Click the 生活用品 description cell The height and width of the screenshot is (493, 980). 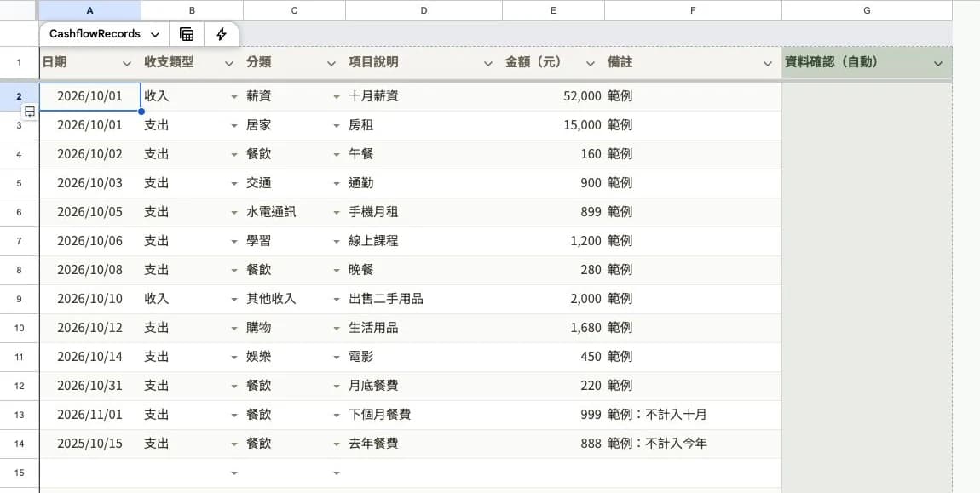click(424, 328)
